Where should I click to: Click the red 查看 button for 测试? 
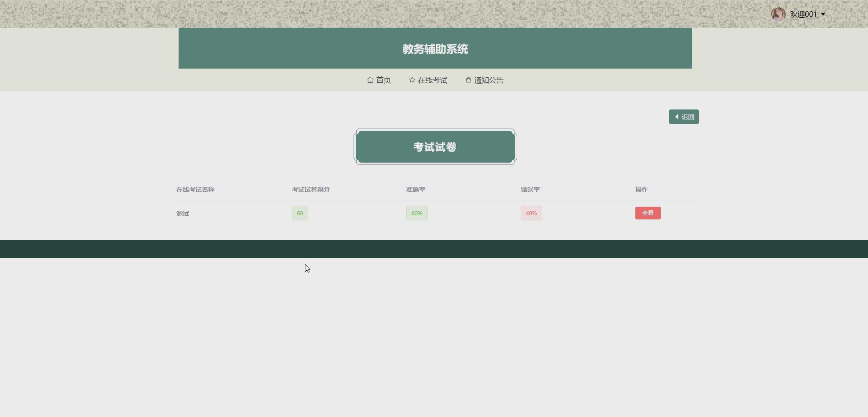pos(648,213)
